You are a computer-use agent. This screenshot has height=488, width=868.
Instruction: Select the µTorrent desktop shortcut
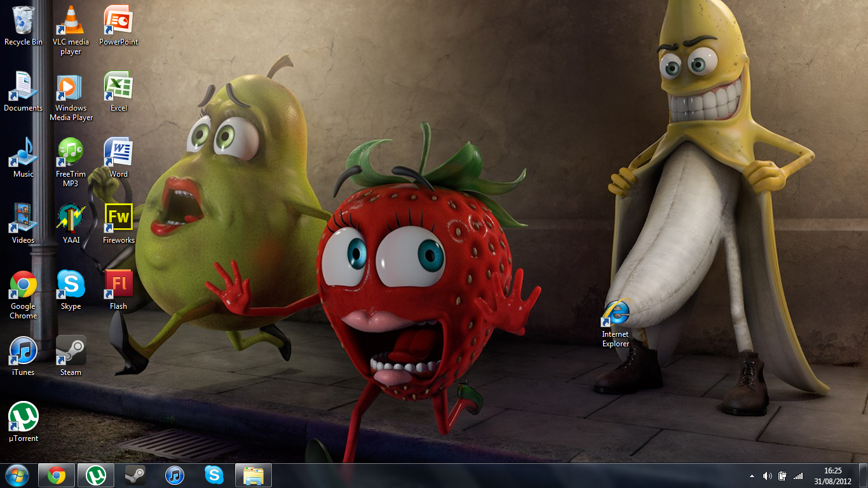[24, 418]
